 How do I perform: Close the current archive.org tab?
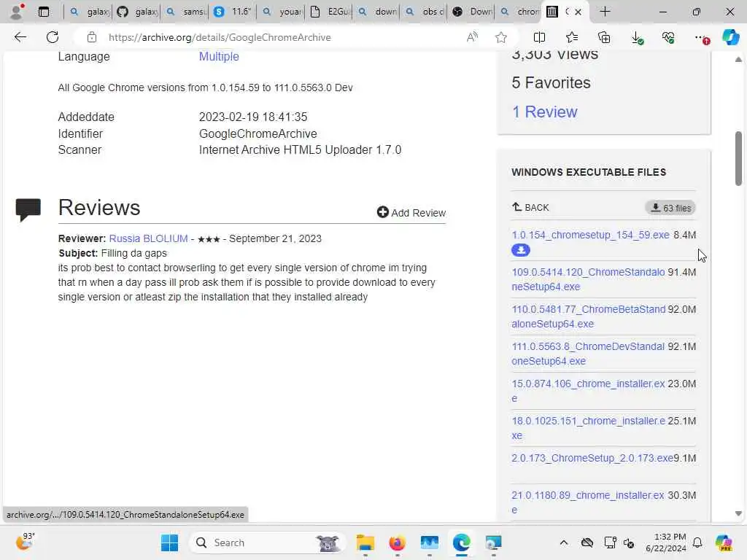tap(578, 12)
